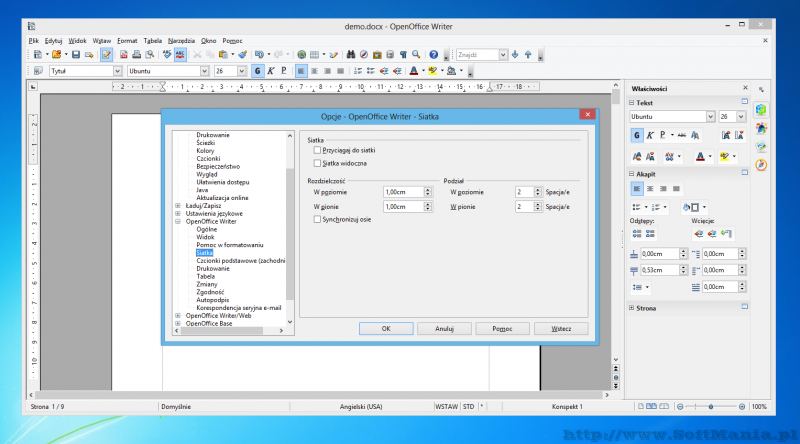Click the Insert Table grid icon

click(315, 55)
